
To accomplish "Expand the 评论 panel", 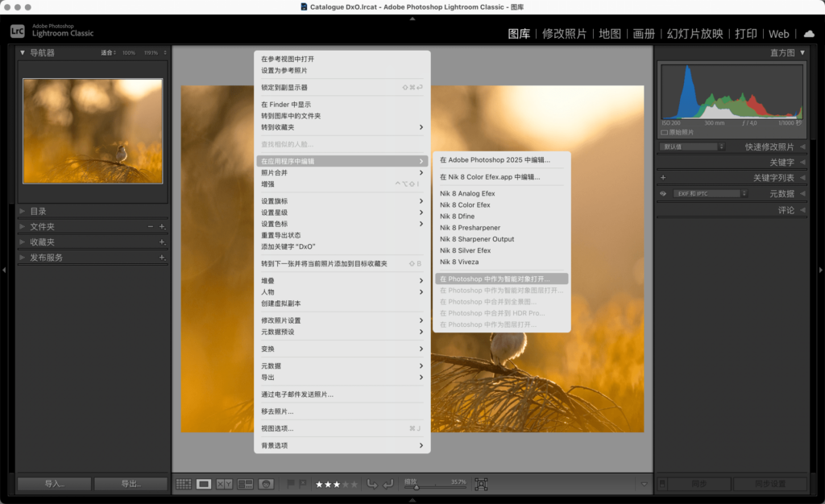I will pyautogui.click(x=802, y=210).
